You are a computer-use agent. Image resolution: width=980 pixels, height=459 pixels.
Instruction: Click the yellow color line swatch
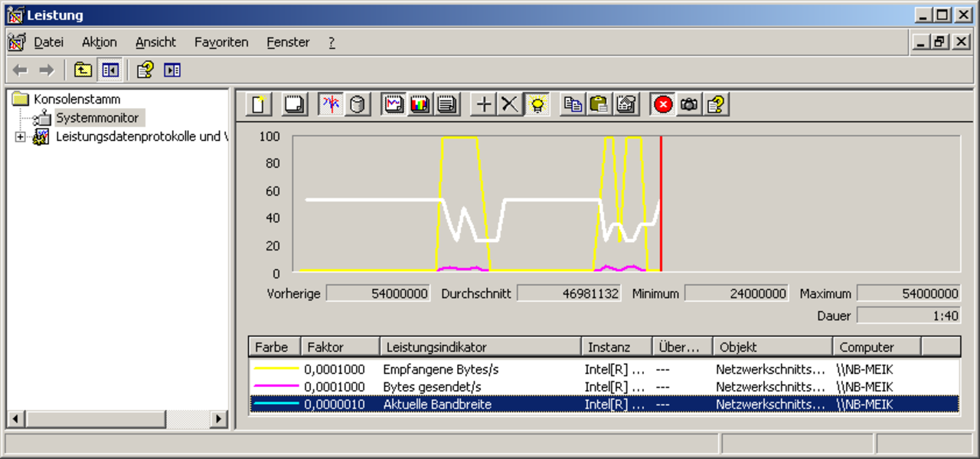(x=276, y=369)
